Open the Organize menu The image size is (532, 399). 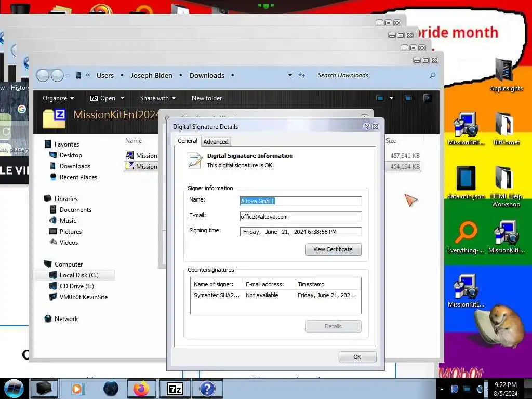tap(58, 98)
